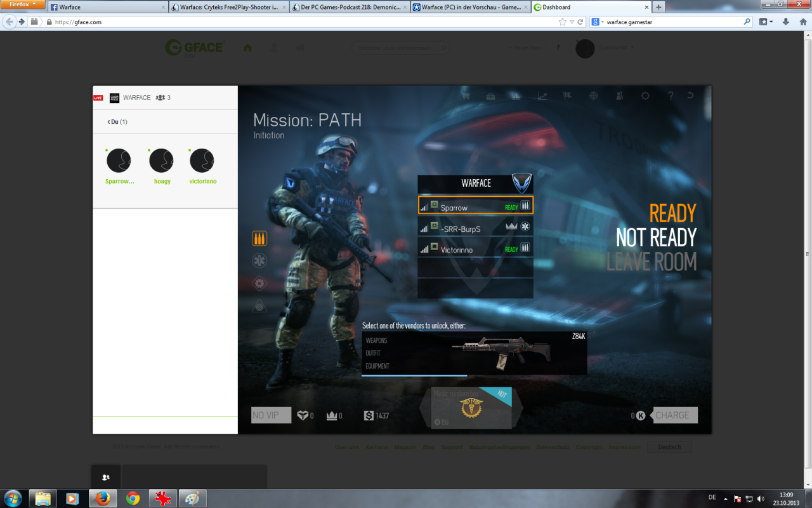Click the group members count icon

[160, 98]
